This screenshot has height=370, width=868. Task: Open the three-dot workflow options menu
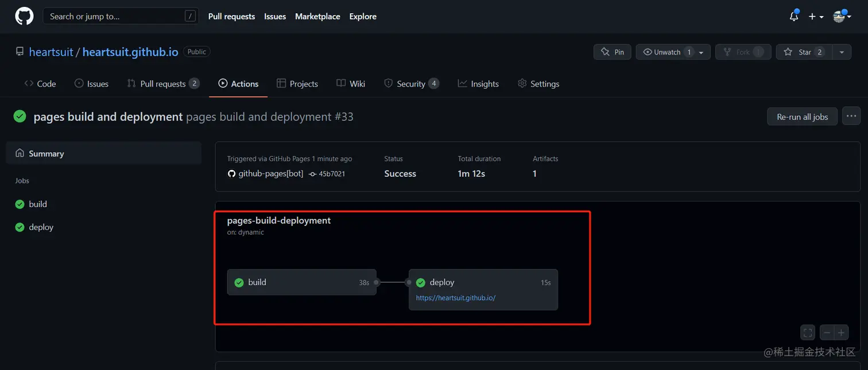click(x=851, y=116)
